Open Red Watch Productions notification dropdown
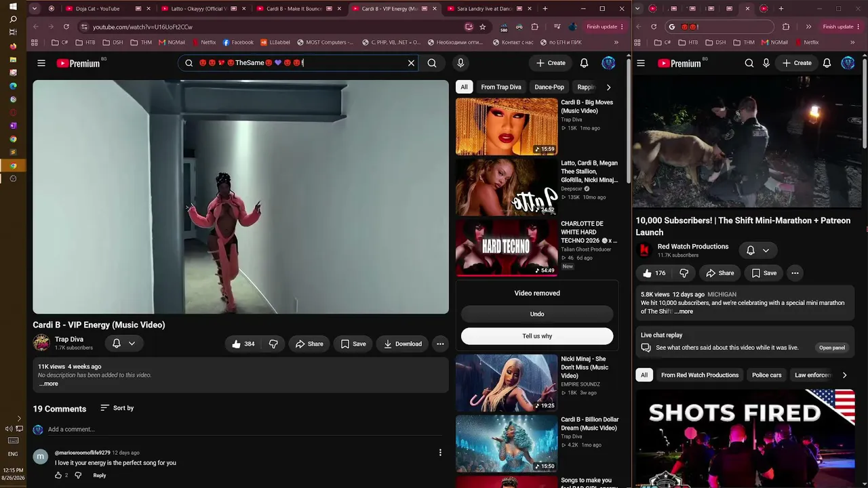 758,251
